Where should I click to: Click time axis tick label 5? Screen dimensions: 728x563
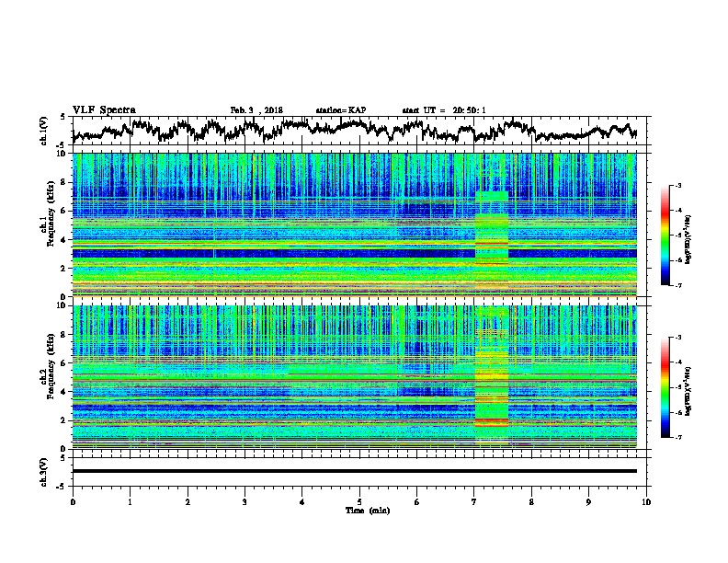[x=359, y=502]
